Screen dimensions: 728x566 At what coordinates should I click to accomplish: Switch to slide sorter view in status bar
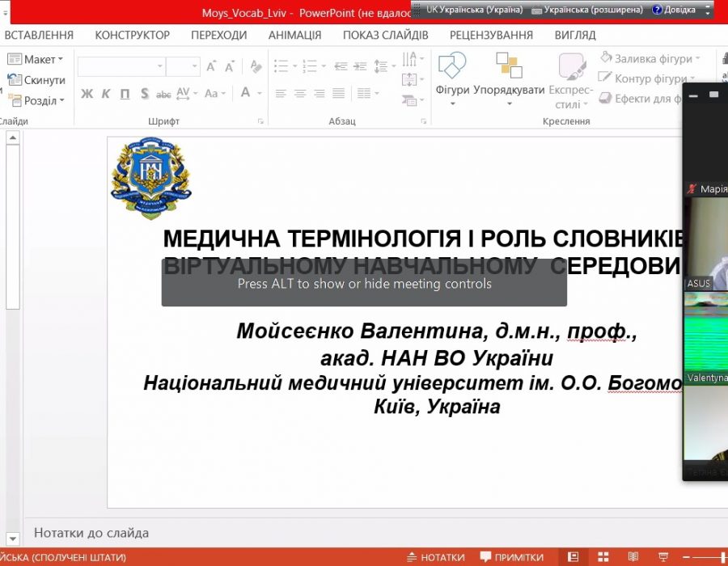click(x=603, y=557)
